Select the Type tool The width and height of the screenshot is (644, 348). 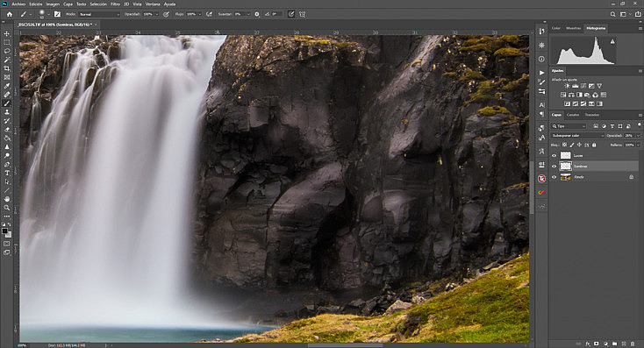point(7,174)
